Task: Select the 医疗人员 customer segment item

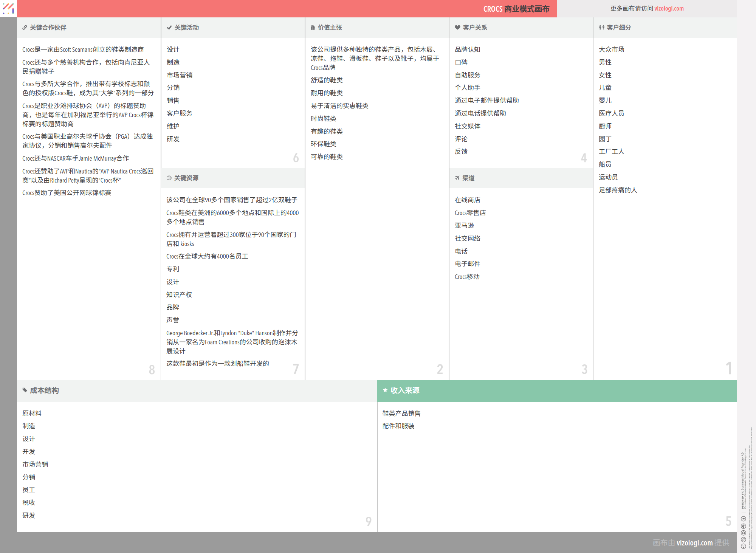Action: coord(611,113)
